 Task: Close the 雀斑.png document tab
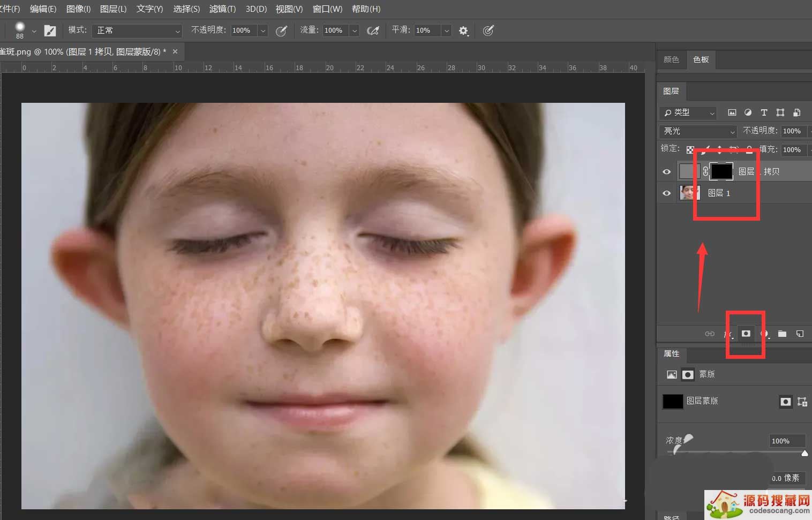click(x=175, y=51)
